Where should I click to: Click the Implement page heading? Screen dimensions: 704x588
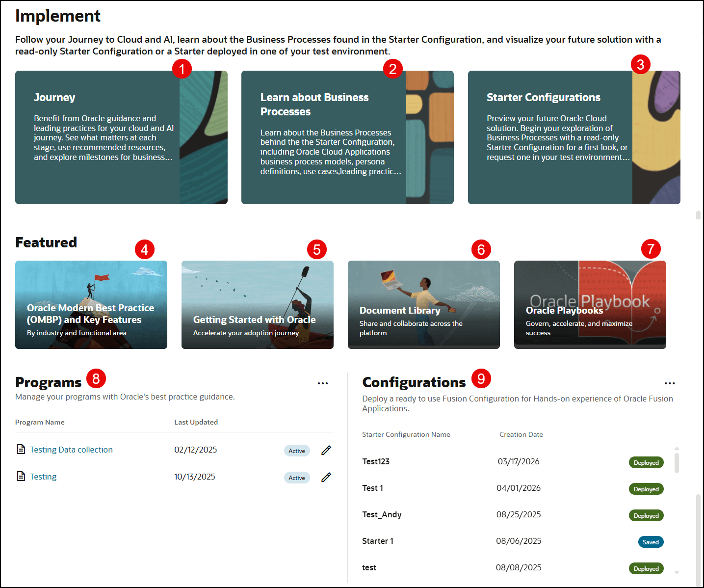pyautogui.click(x=58, y=16)
